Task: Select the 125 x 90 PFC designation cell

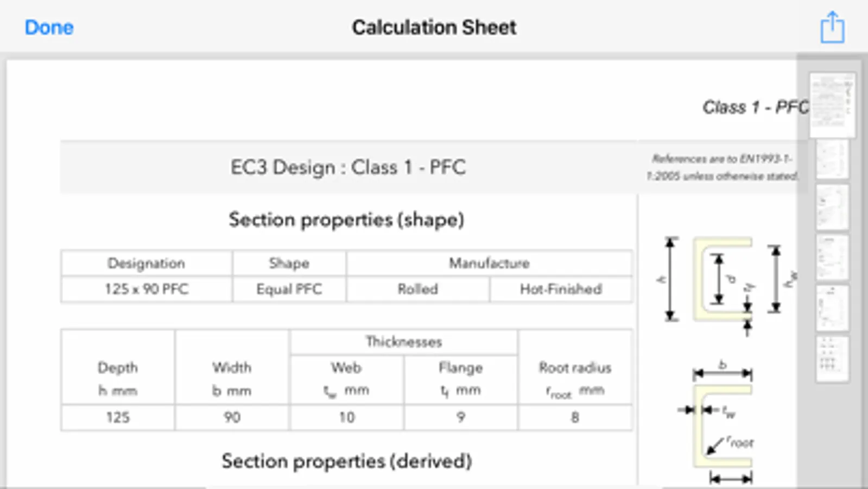Action: [147, 289]
